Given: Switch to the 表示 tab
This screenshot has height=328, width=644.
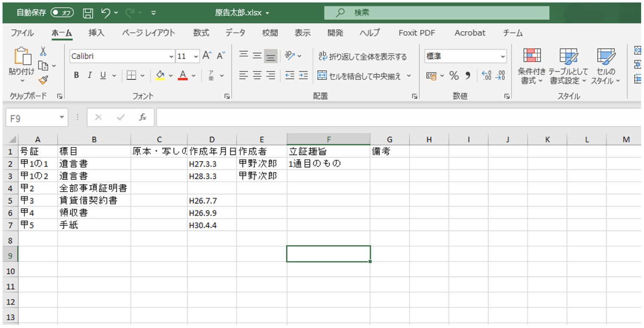Looking at the screenshot, I should pyautogui.click(x=303, y=33).
